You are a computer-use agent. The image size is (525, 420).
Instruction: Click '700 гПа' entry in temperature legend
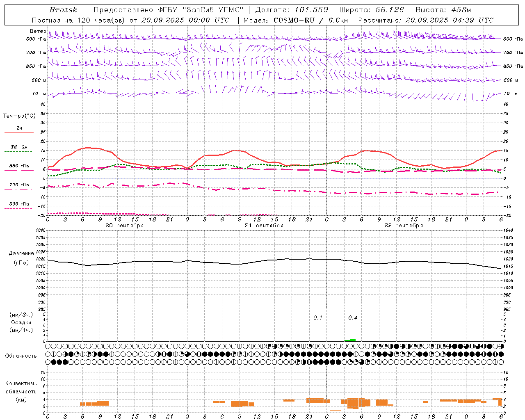pyautogui.click(x=19, y=185)
